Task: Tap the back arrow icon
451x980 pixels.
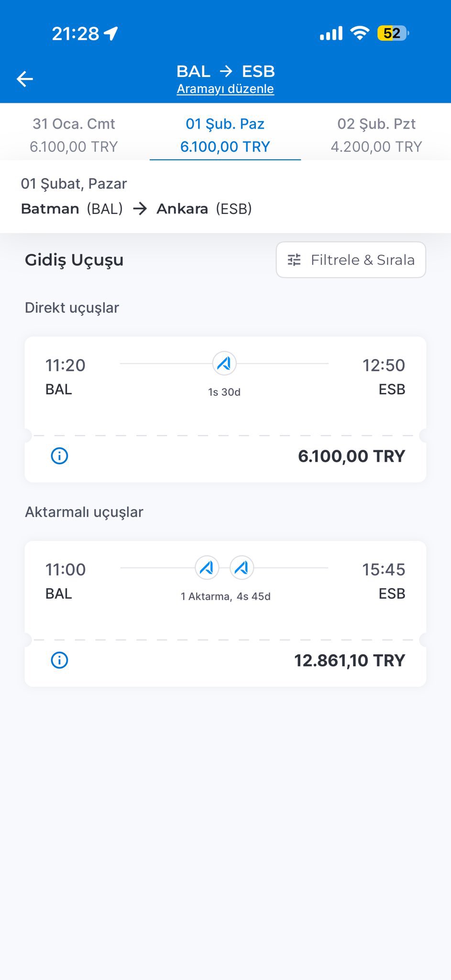Action: (25, 79)
